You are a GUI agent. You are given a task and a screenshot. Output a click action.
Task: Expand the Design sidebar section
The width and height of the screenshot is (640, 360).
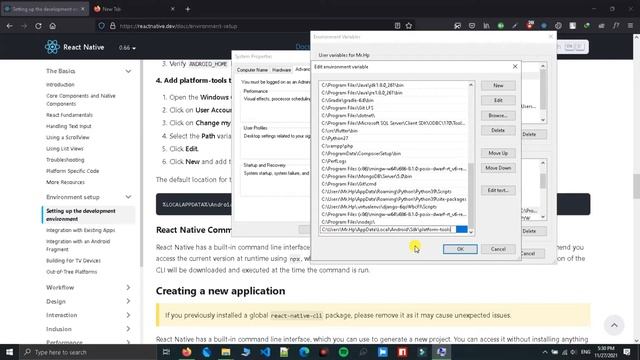point(128,301)
